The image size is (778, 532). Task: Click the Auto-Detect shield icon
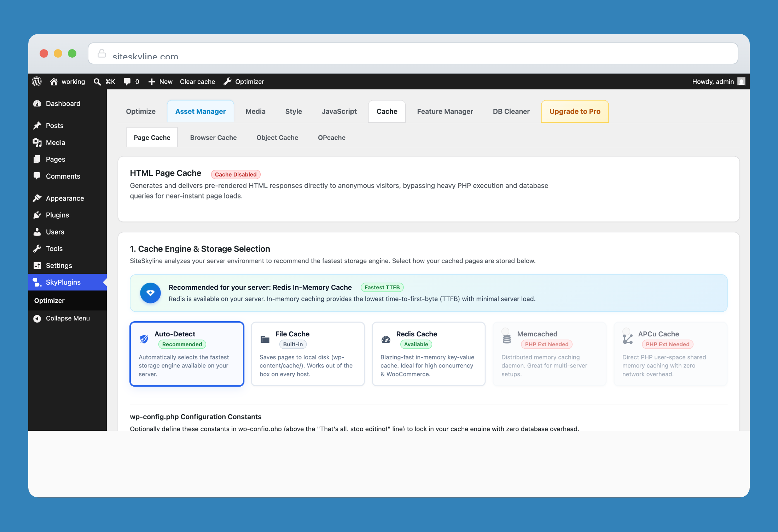pyautogui.click(x=144, y=339)
